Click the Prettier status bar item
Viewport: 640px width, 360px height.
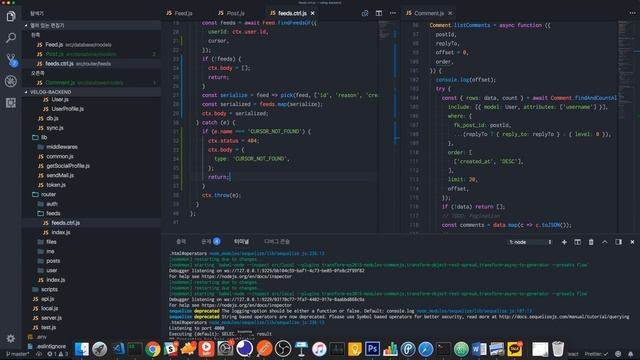[x=596, y=354]
